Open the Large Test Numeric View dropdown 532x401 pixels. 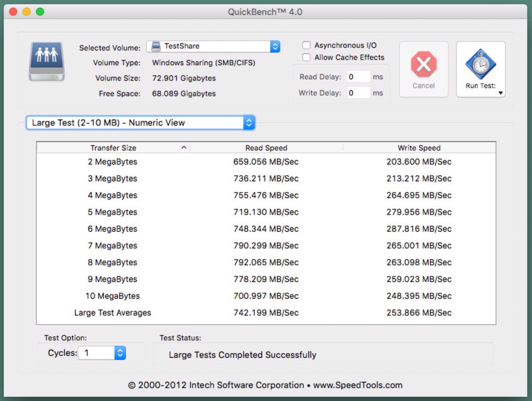tap(141, 123)
